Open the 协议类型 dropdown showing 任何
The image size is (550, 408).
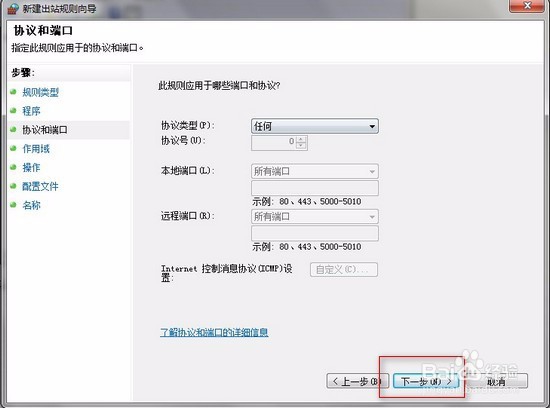315,126
